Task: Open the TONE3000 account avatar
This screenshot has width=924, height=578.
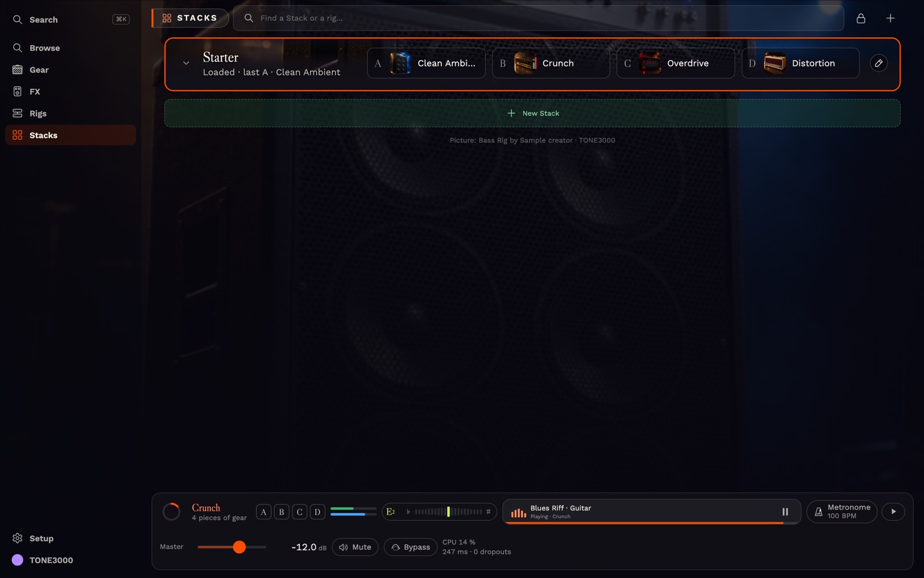Action: coord(17,560)
